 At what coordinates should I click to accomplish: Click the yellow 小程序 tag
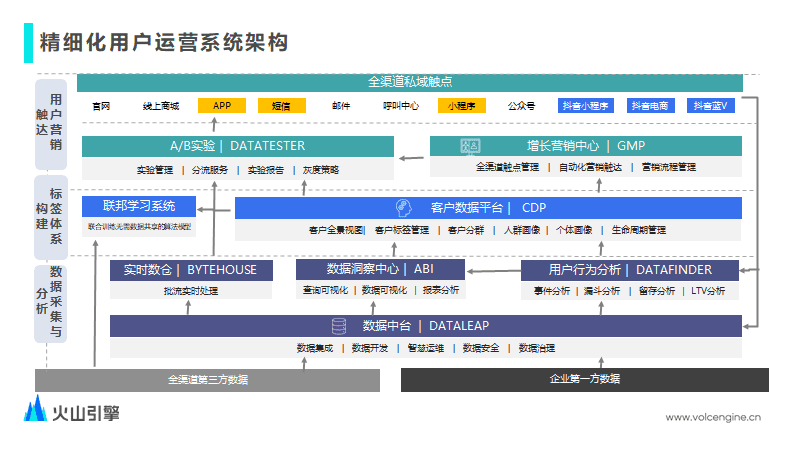pos(466,105)
